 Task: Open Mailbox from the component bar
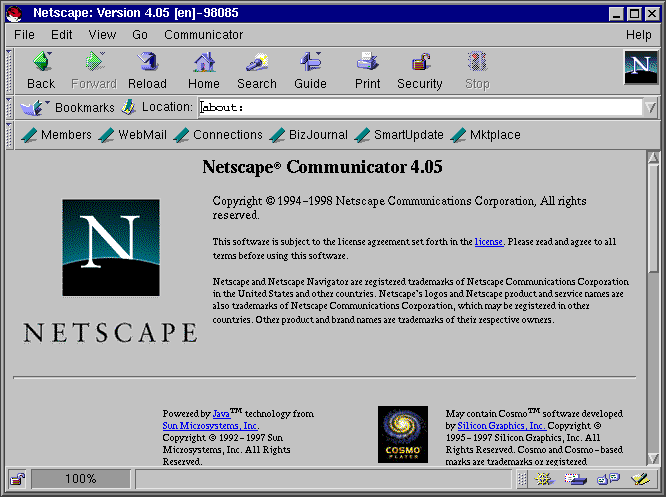pos(576,479)
